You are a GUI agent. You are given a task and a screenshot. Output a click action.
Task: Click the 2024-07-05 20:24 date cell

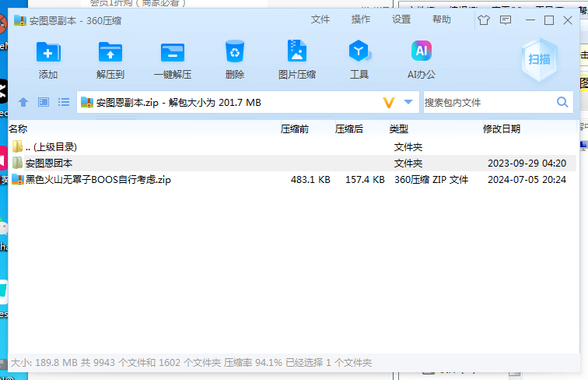click(x=527, y=180)
